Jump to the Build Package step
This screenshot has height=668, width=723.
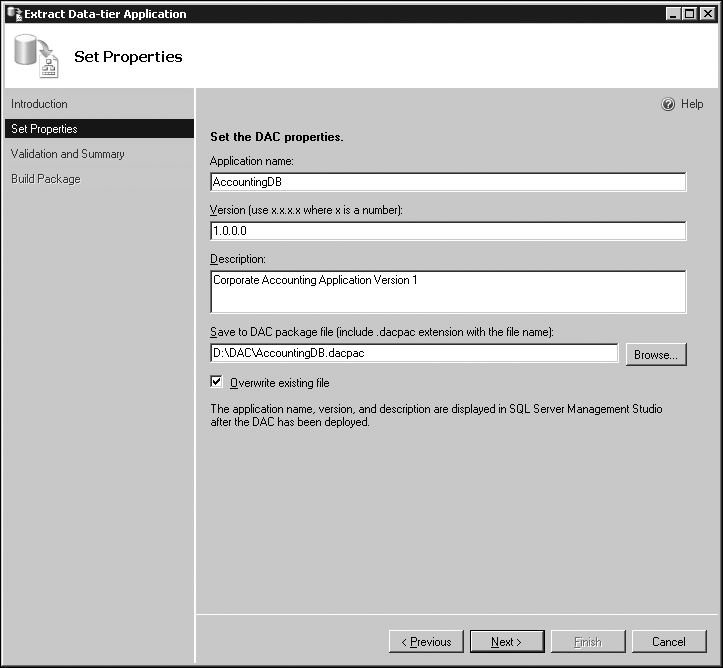[x=46, y=178]
